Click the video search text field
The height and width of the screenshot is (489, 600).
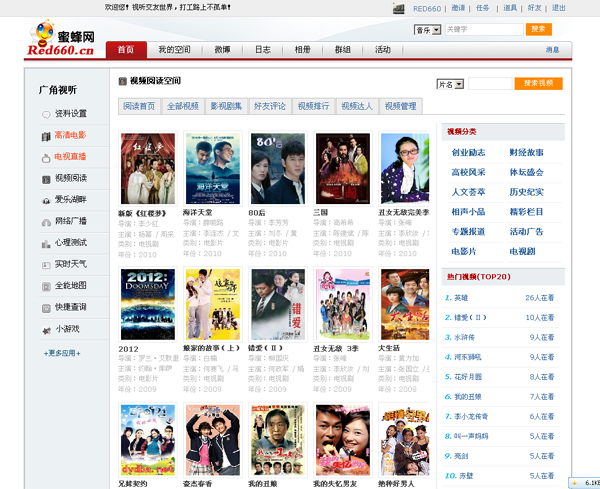point(490,84)
